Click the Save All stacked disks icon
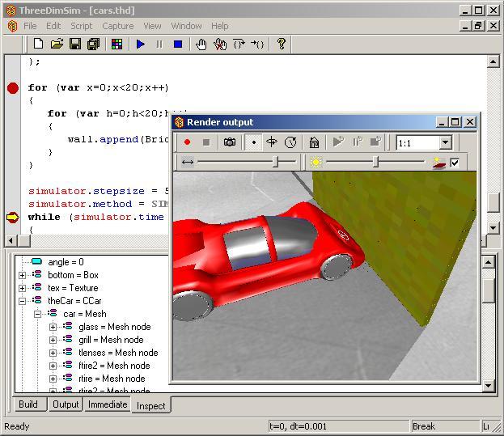Image resolution: width=504 pixels, height=436 pixels. 94,44
